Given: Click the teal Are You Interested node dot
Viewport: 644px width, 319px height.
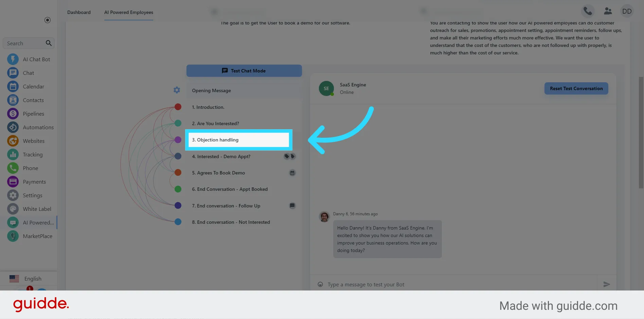Looking at the screenshot, I should 178,123.
